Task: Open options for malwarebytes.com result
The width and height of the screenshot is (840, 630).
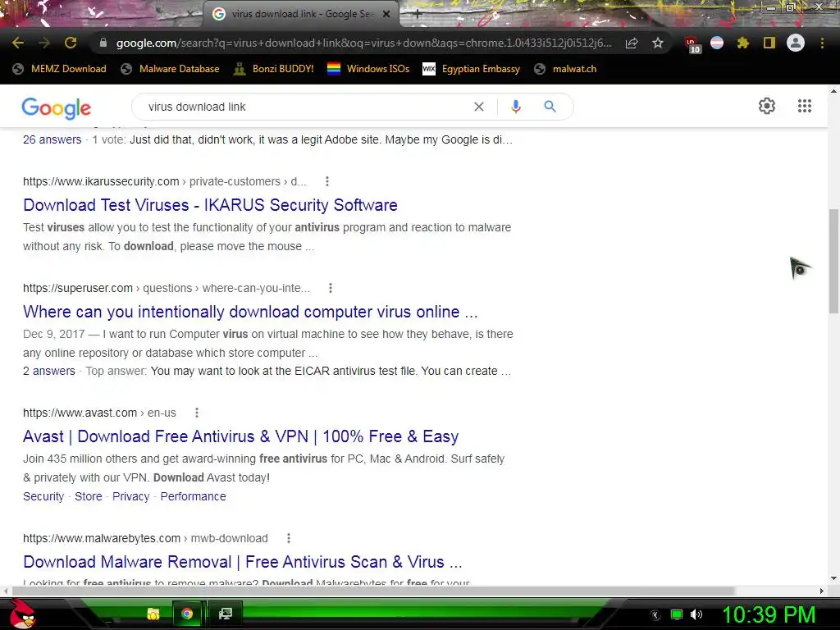Action: coord(288,538)
